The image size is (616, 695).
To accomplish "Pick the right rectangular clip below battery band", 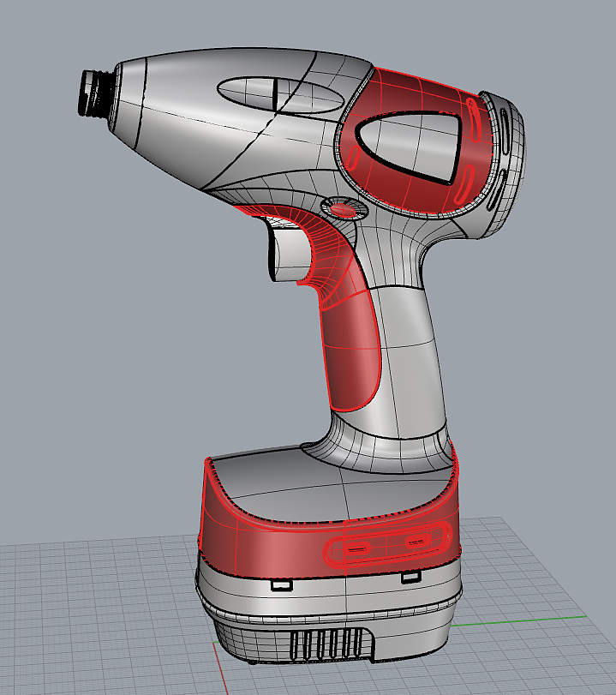I will pos(411,577).
